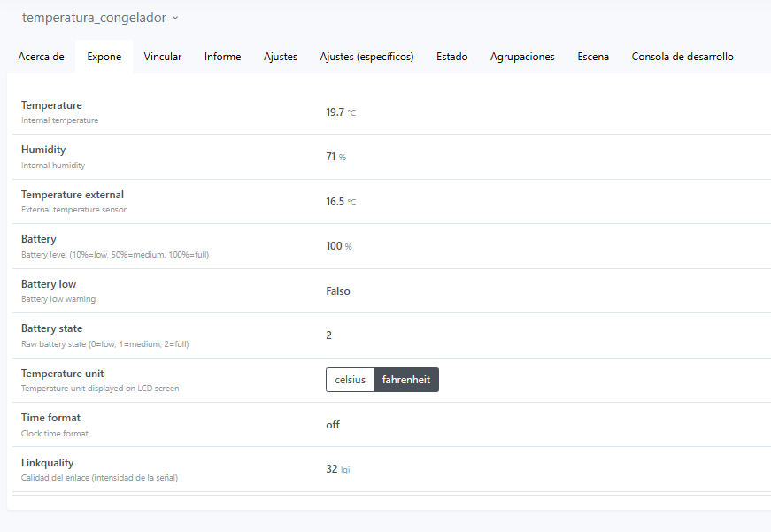Click the Battery low Falso value
The height and width of the screenshot is (532, 771).
point(338,291)
